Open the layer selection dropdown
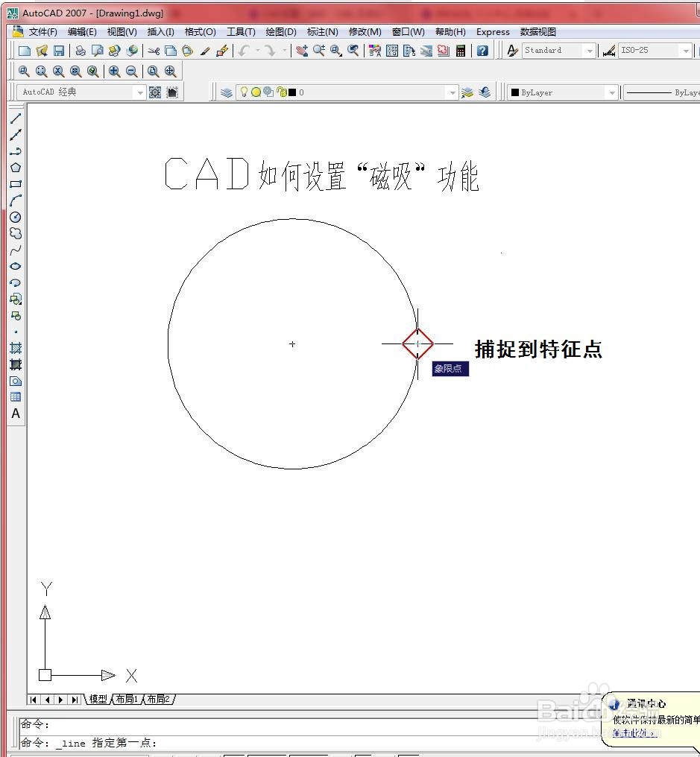 (x=453, y=92)
